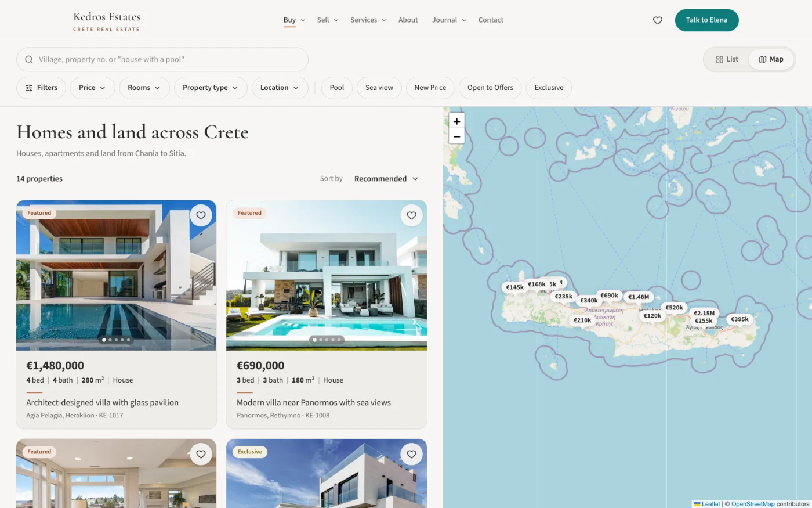This screenshot has width=812, height=508.
Task: Go to Kedros Estates home logo
Action: [107, 21]
